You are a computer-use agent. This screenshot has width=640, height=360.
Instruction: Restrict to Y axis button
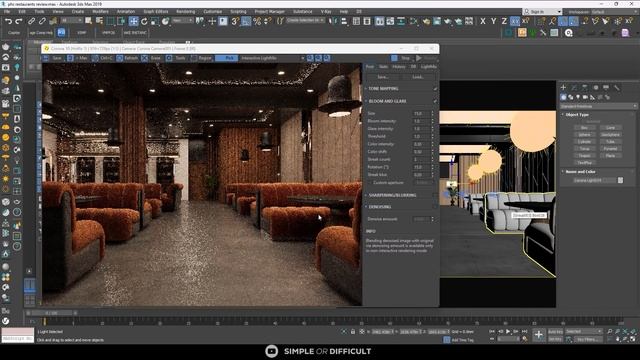pos(493,21)
